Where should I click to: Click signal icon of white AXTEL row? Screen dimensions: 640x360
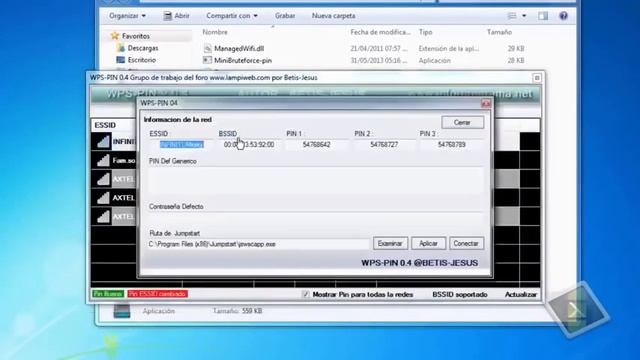tap(103, 198)
